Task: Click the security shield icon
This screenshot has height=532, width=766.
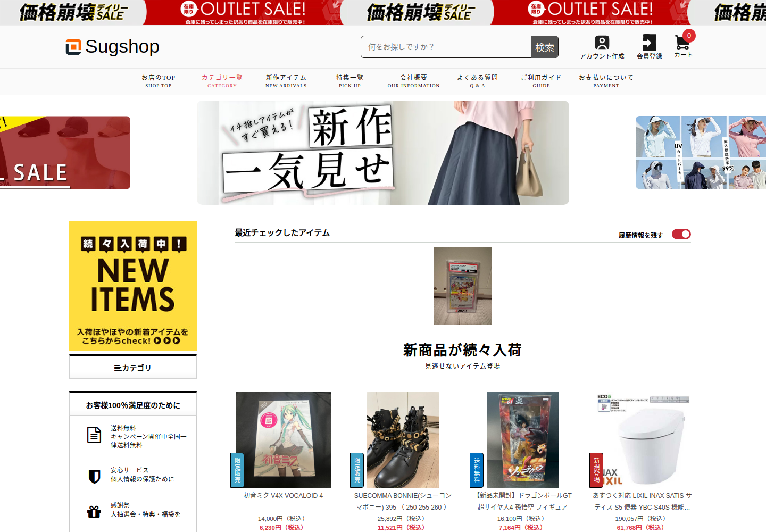Action: tap(94, 476)
